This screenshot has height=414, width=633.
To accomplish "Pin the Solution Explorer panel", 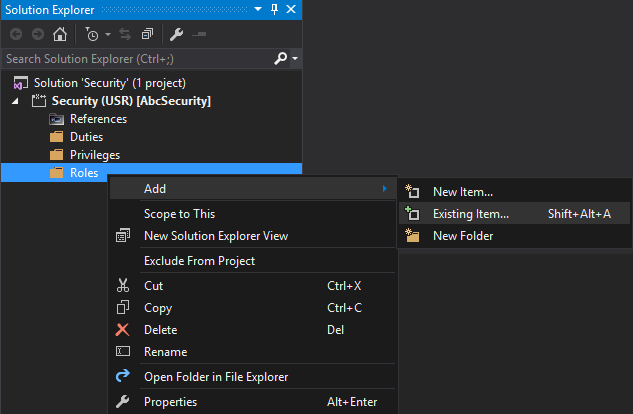I will [275, 9].
